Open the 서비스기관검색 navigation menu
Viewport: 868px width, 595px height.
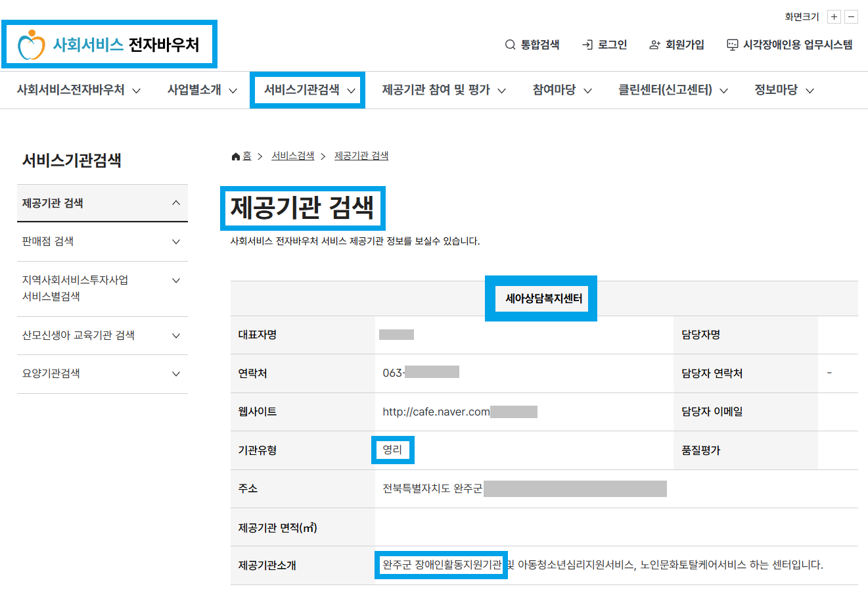(x=307, y=90)
